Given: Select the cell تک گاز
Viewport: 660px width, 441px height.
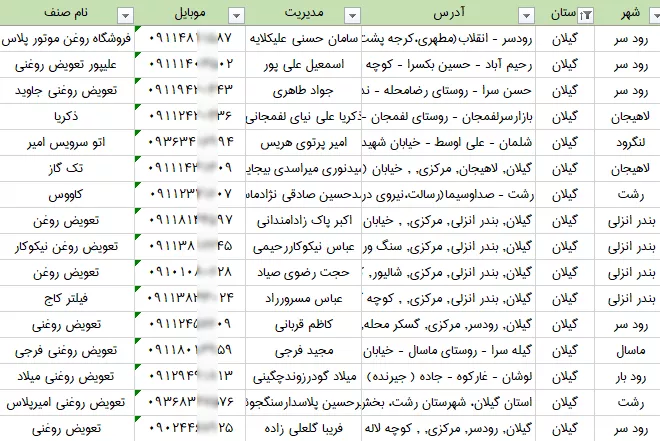Looking at the screenshot, I should (67, 169).
